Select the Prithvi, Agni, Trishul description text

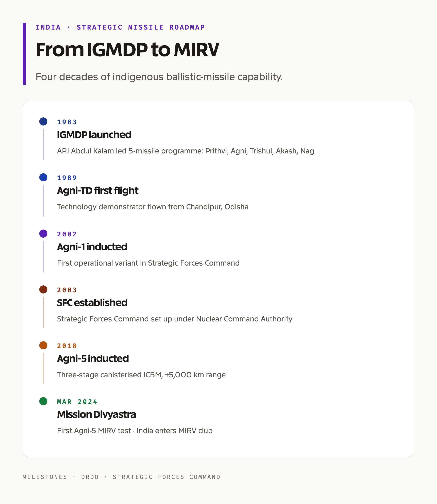tap(186, 151)
